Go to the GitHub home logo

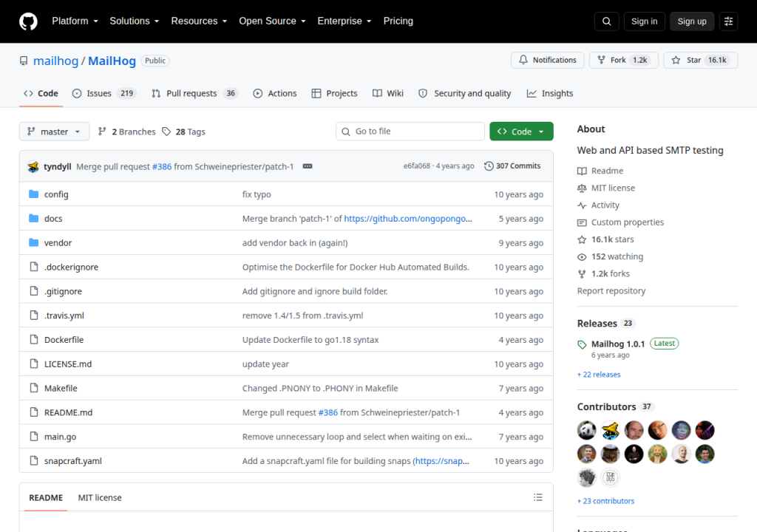(28, 21)
